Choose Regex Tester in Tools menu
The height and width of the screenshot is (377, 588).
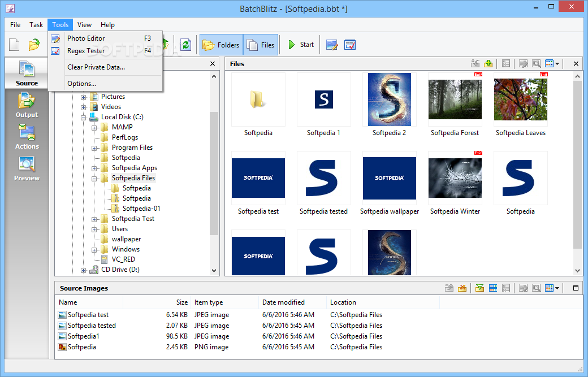point(106,51)
